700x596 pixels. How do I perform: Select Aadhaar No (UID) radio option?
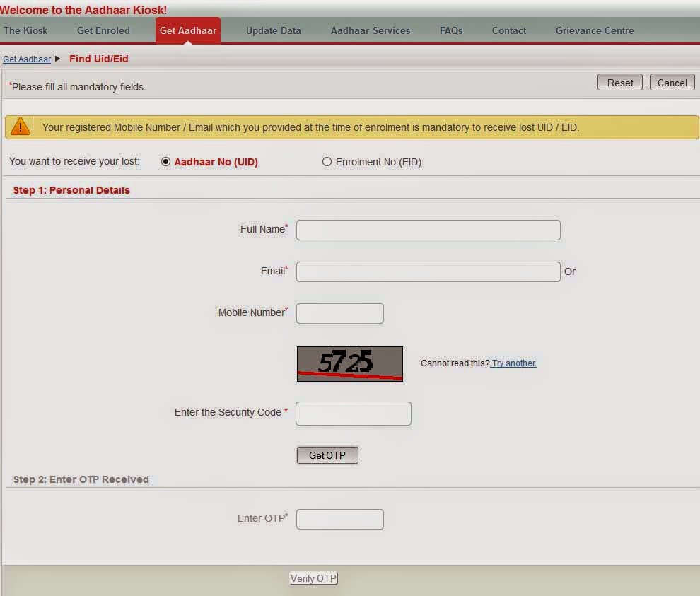165,162
